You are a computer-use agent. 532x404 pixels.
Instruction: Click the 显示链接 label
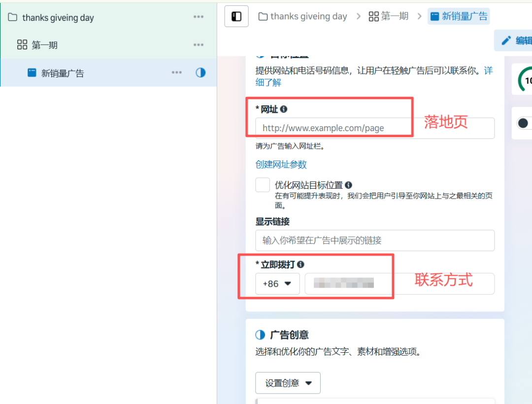272,222
